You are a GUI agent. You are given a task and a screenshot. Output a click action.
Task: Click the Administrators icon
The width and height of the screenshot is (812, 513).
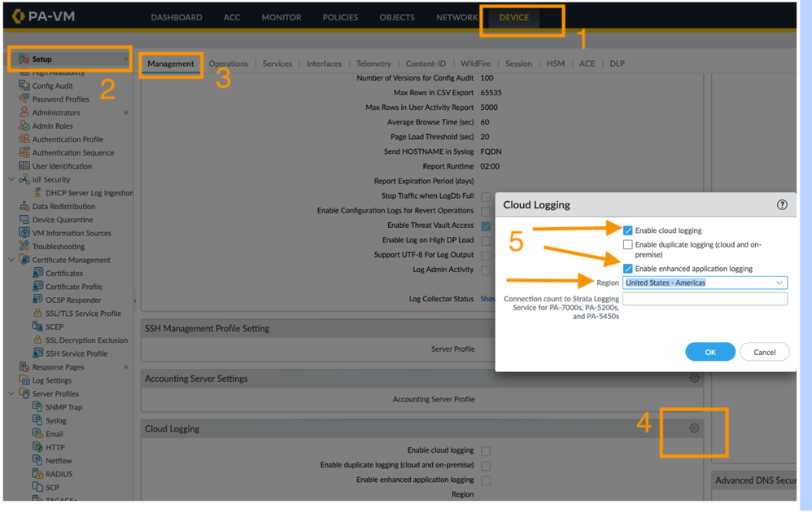[x=24, y=112]
